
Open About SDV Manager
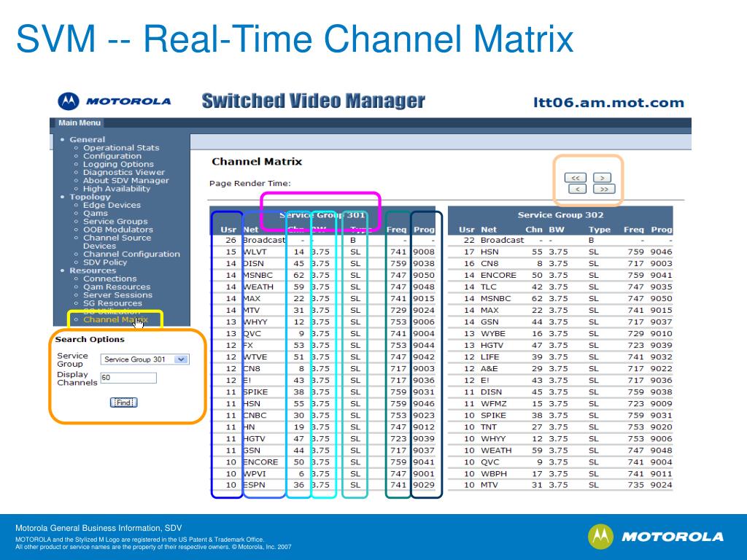(x=125, y=181)
